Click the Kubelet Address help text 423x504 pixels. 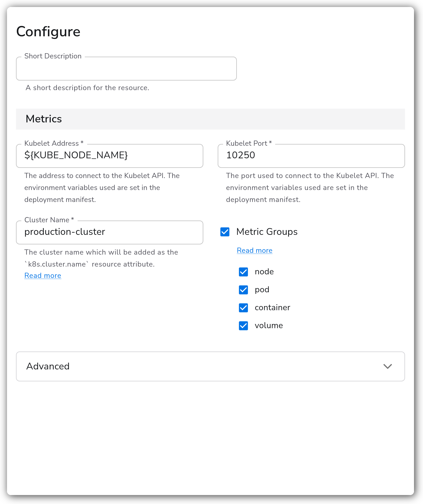102,188
